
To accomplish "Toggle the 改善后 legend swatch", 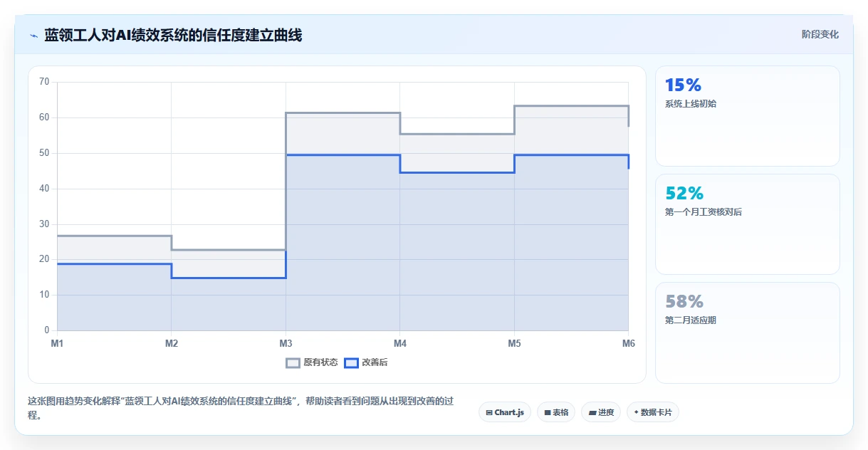I will click(351, 362).
